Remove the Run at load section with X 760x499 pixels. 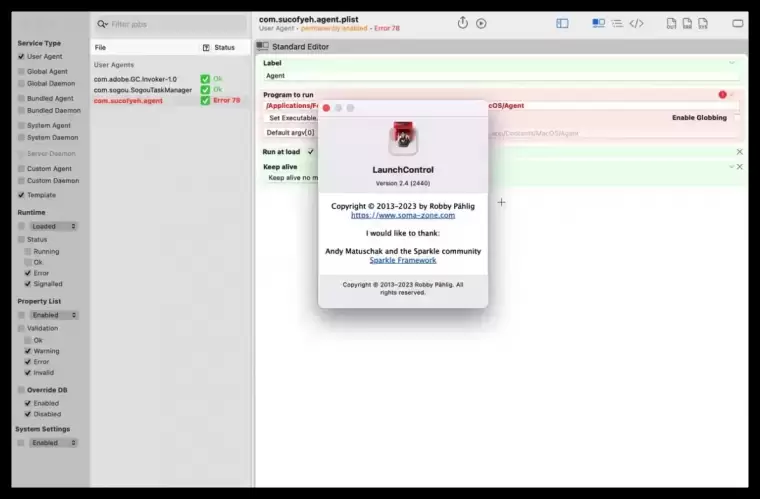click(740, 152)
